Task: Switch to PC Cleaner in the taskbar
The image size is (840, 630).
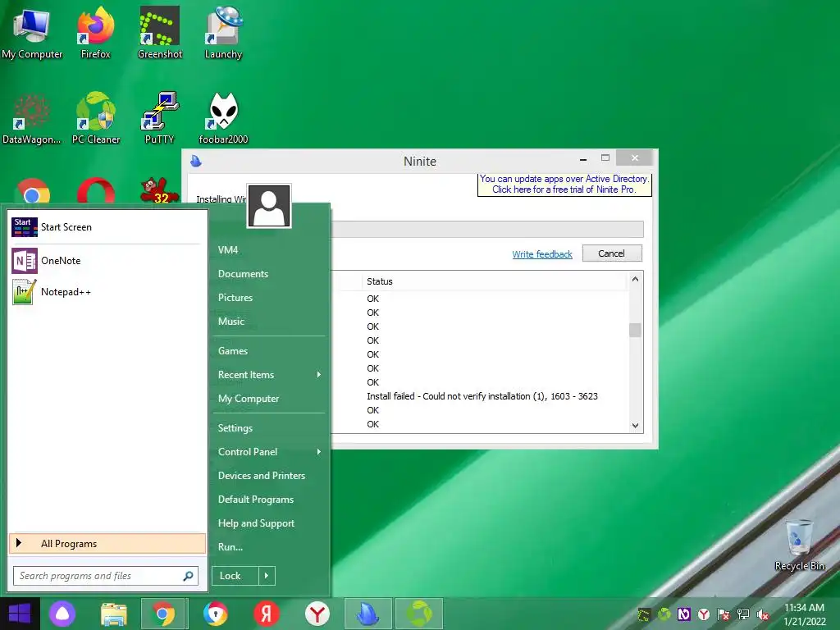Action: click(x=419, y=614)
